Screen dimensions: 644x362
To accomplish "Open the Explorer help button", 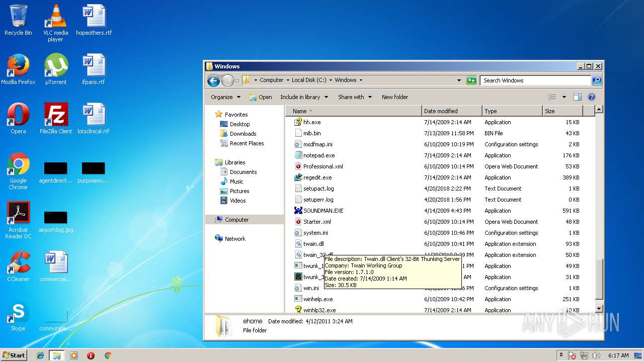I will pyautogui.click(x=592, y=97).
